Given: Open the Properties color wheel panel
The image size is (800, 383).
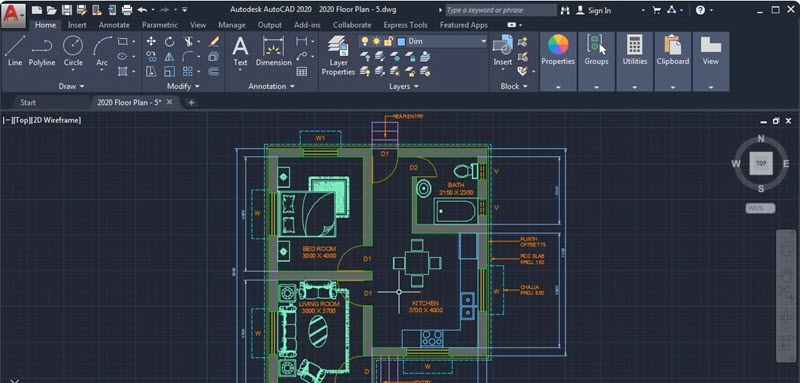Looking at the screenshot, I should click(558, 51).
